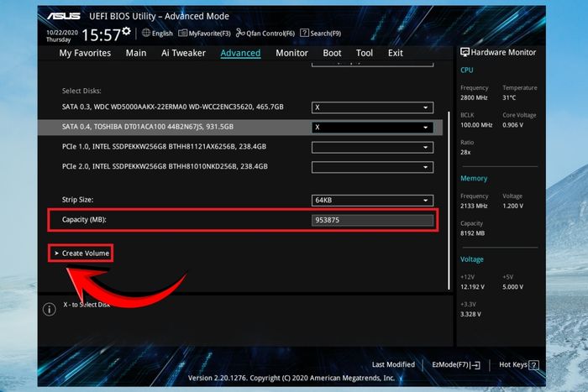Open the English language globe icon
This screenshot has width=588, height=392.
pos(146,33)
